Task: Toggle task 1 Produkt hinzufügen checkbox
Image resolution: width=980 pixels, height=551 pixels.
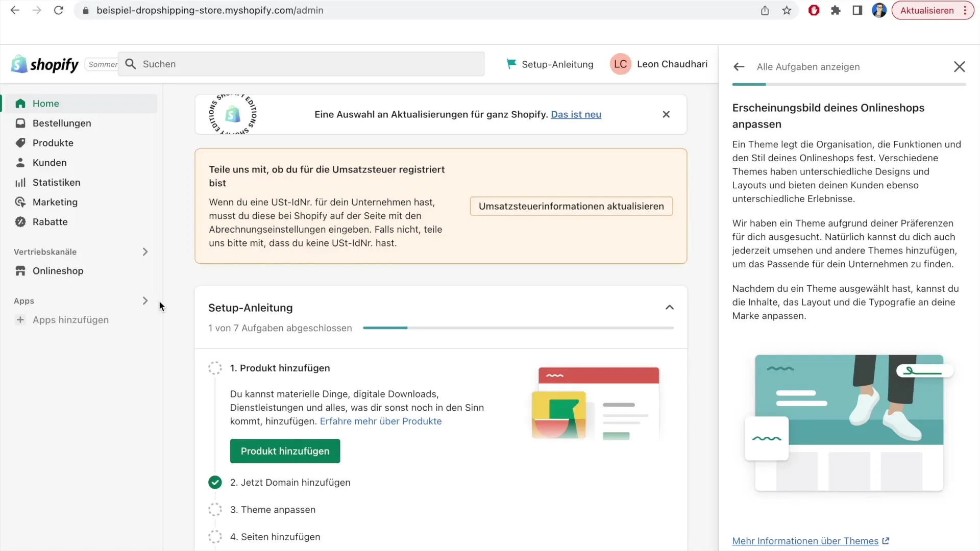Action: coord(215,368)
